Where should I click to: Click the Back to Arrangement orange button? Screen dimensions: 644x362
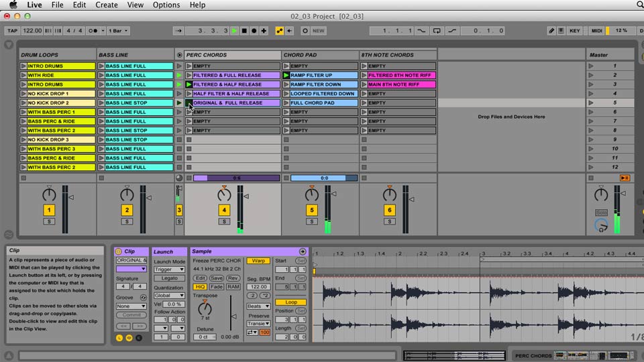coord(625,178)
